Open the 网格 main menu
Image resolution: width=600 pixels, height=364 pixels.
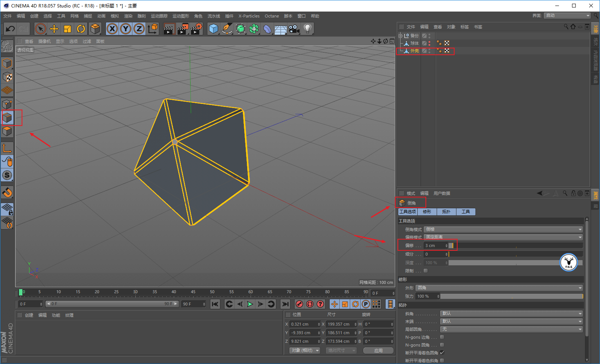click(75, 16)
